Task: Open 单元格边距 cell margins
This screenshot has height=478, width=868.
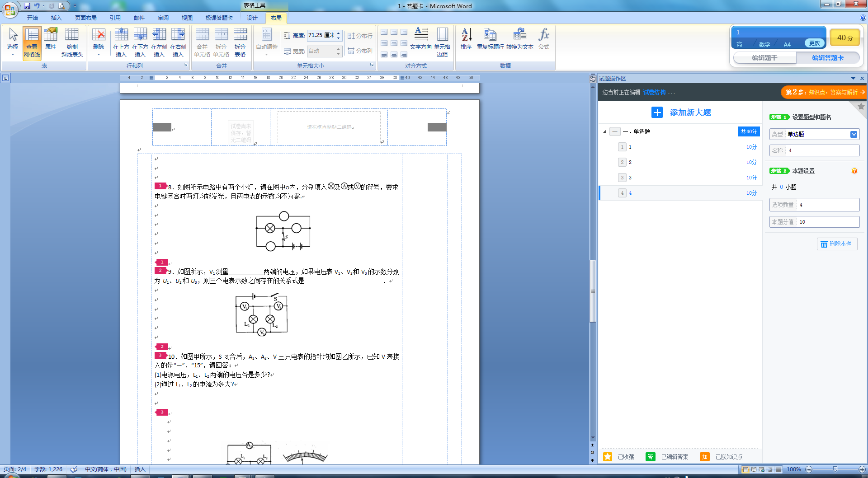Action: pyautogui.click(x=442, y=42)
